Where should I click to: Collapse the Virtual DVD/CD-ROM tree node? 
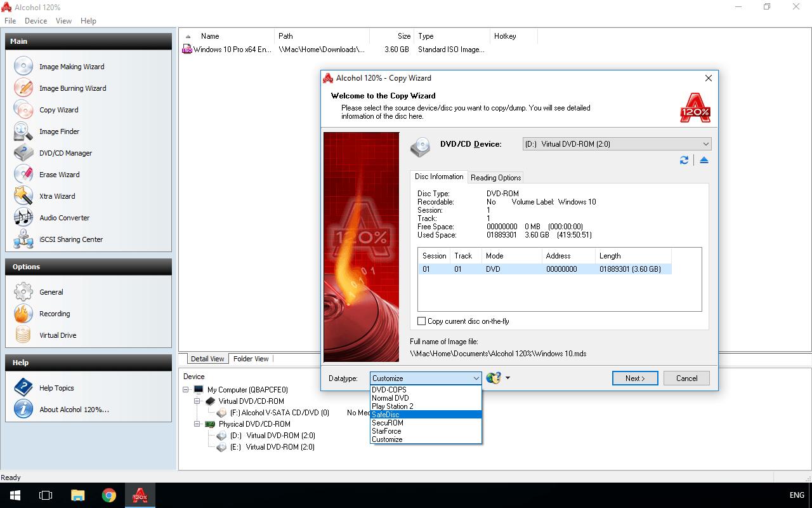(x=197, y=401)
